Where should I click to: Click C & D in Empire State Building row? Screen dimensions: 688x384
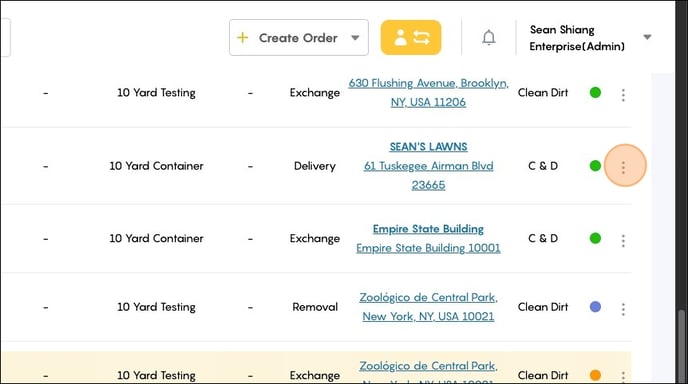click(x=543, y=238)
